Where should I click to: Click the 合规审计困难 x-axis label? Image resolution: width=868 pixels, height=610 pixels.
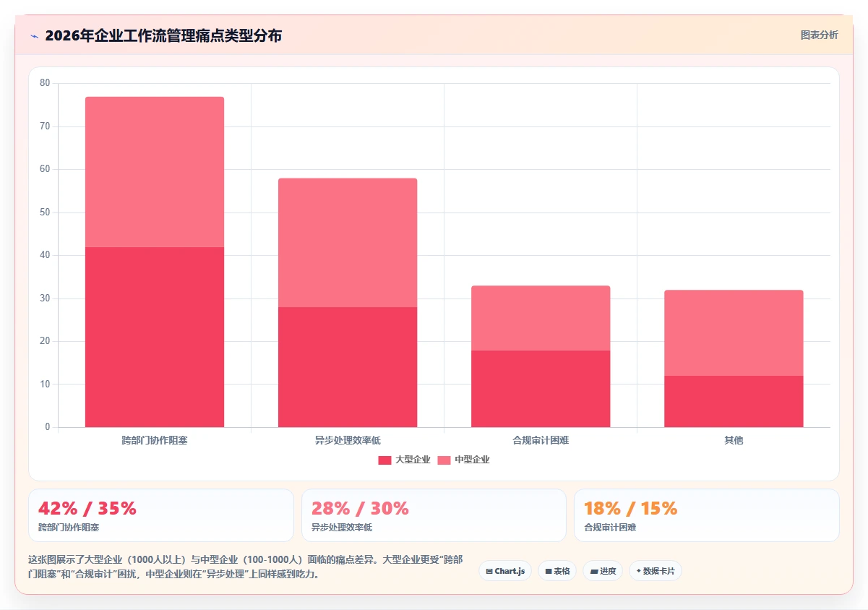(x=541, y=440)
